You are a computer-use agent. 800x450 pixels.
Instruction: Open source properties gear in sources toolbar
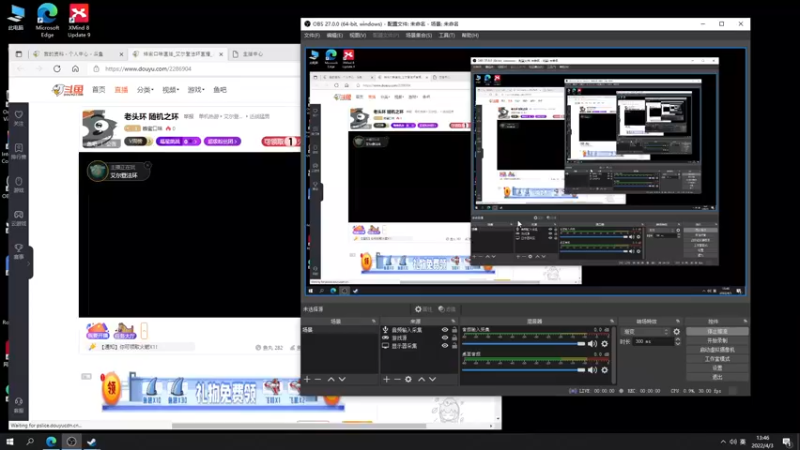[408, 379]
